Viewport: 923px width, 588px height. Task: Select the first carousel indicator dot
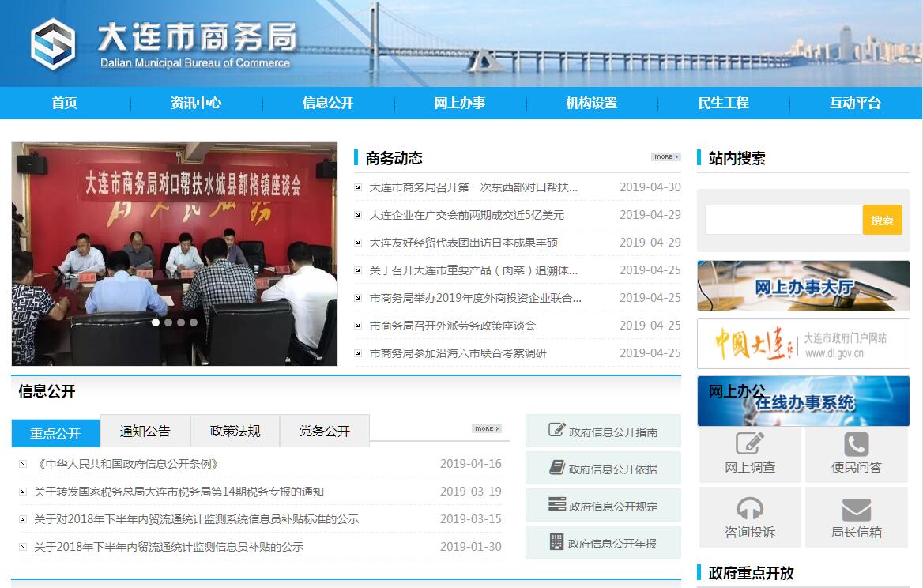[156, 322]
